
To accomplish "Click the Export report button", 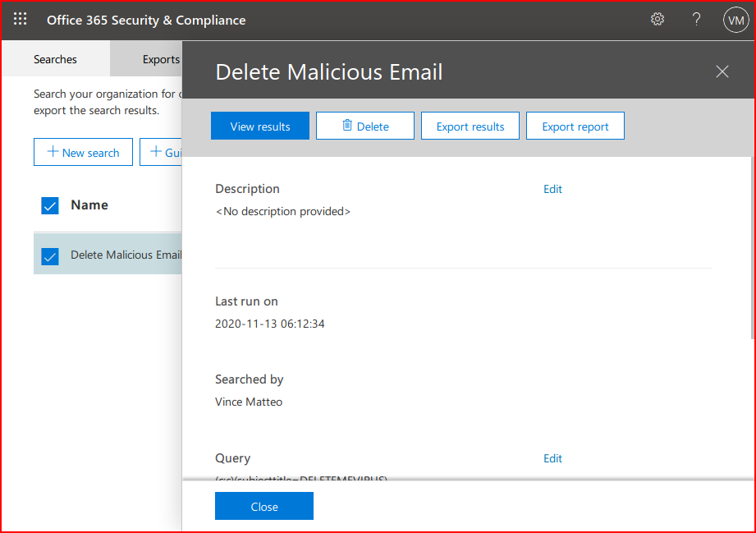I will click(575, 126).
